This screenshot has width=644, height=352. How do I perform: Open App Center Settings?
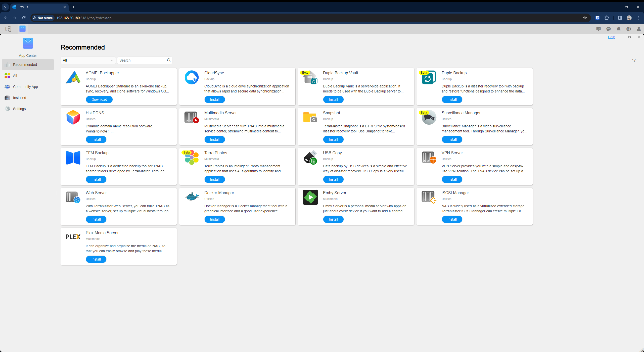pyautogui.click(x=28, y=109)
